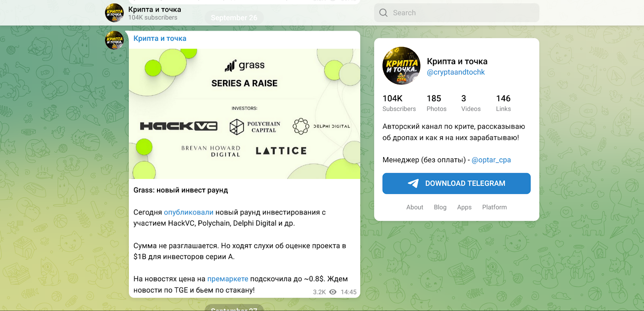Click the post heading 'Grass: новый инвест раунд'
The image size is (644, 311).
click(x=181, y=190)
